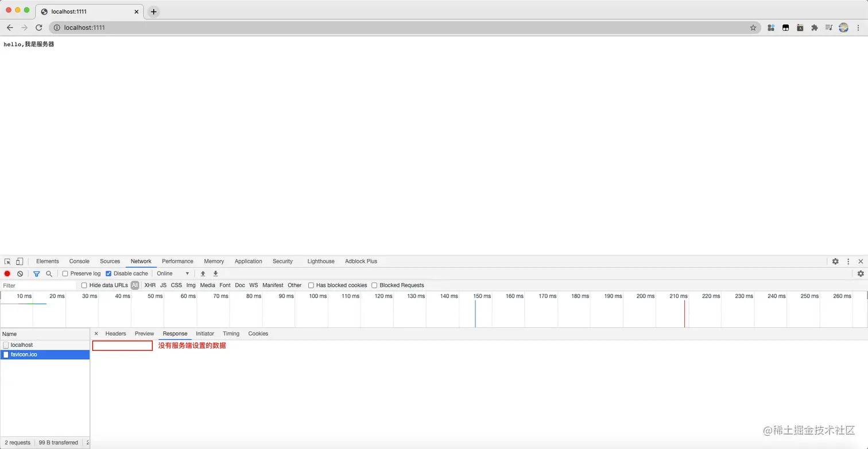
Task: Open the media control playlist icon
Action: point(829,28)
